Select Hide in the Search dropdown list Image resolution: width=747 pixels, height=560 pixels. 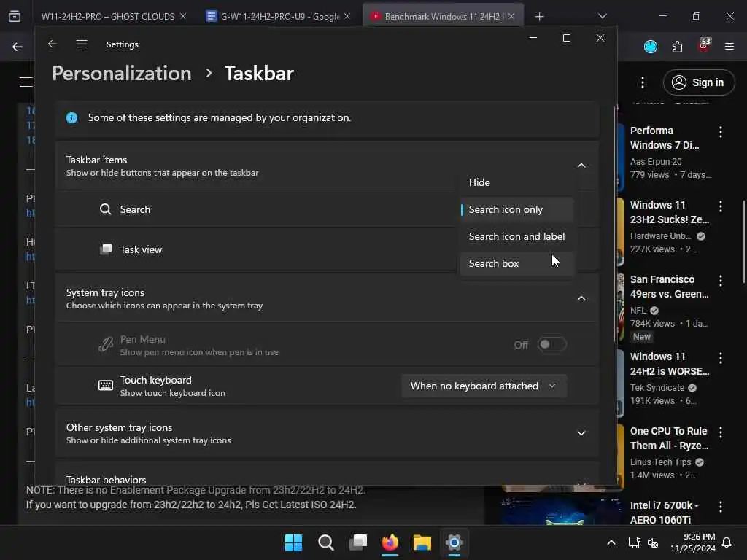click(x=517, y=182)
